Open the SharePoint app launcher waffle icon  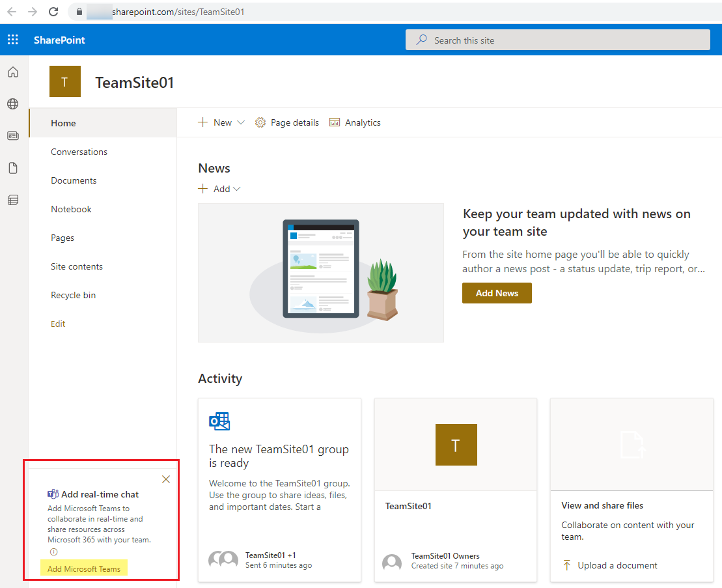point(13,40)
